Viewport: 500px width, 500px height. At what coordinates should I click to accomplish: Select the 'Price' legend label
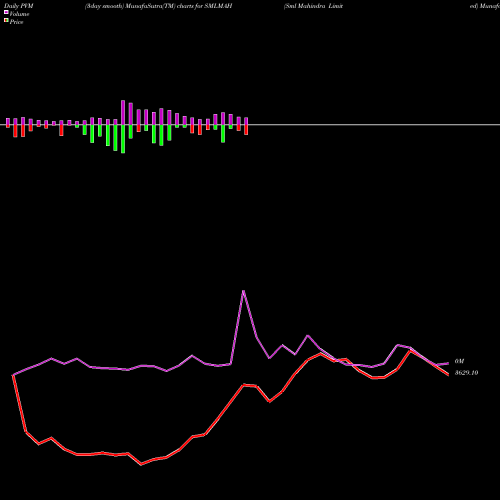[16, 22]
